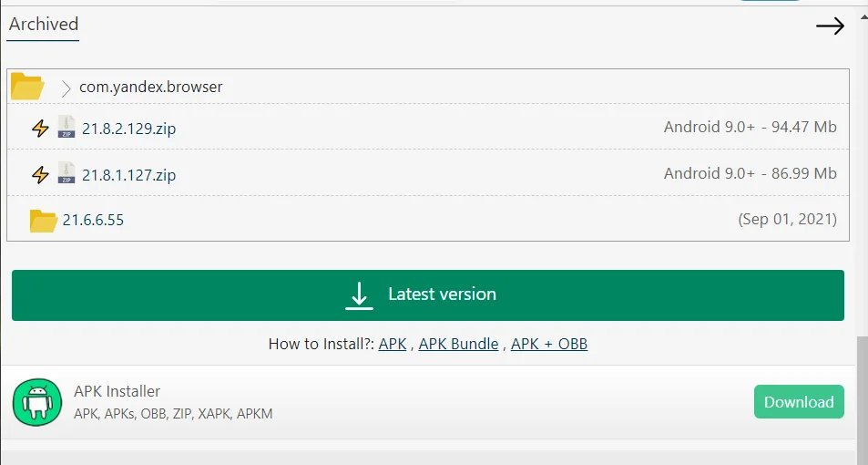Download the 21.8.1.127.zip file
868x465 pixels.
129,175
